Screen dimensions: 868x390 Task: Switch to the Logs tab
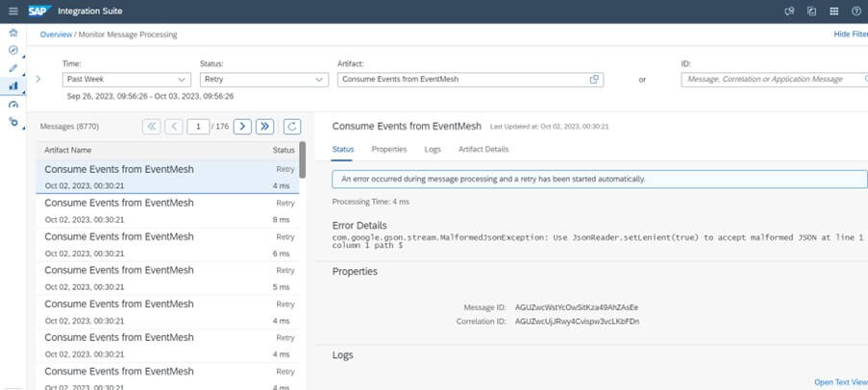point(433,149)
